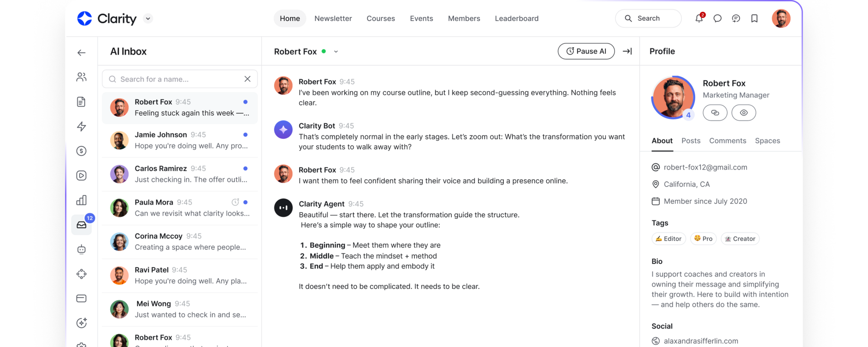Open the Posts tab on Robert's profile

tap(690, 141)
